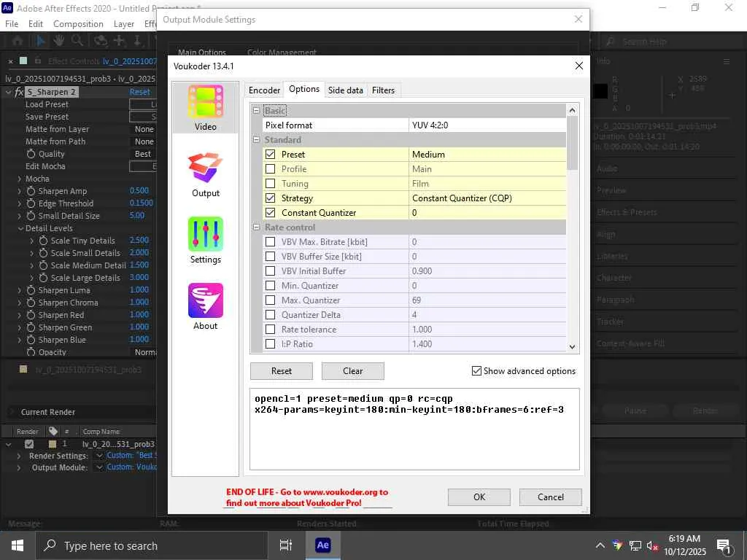Open the notification center icon
Screen dimensions: 747x560
point(724,545)
